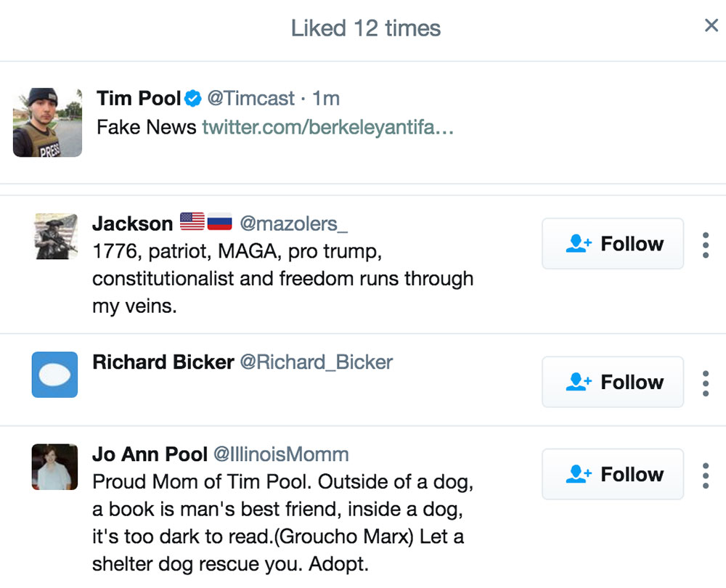Click Tim Pool's verified badge icon
Viewport: 726px width, 588px height.
192,98
